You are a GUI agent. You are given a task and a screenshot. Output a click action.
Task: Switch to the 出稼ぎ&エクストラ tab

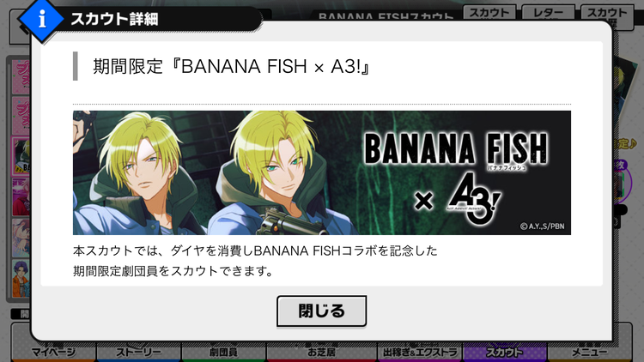(420, 352)
